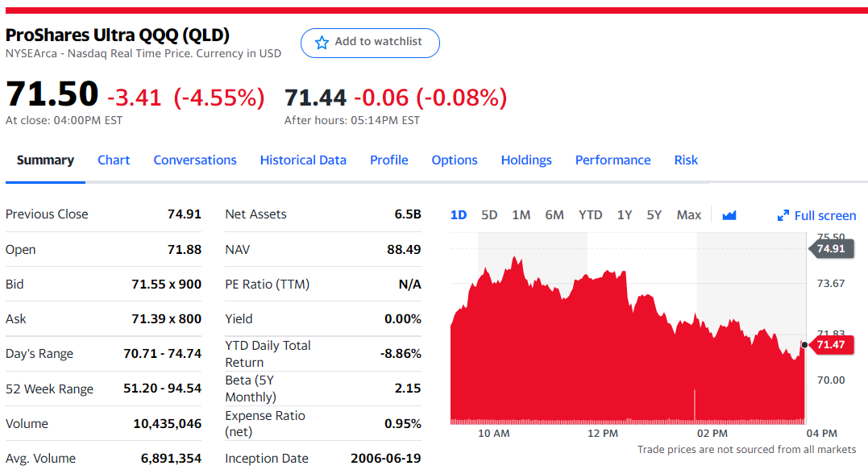
Task: Show the Max chart range
Action: [688, 215]
